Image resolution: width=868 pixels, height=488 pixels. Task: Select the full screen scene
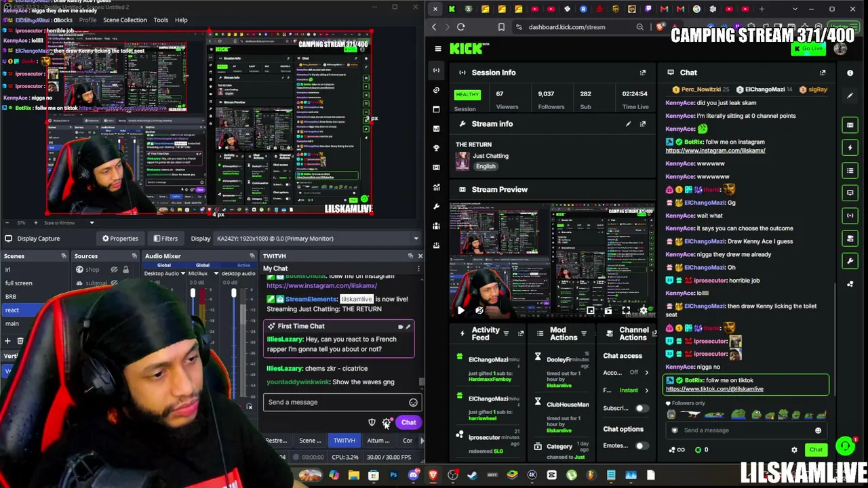pyautogui.click(x=19, y=283)
